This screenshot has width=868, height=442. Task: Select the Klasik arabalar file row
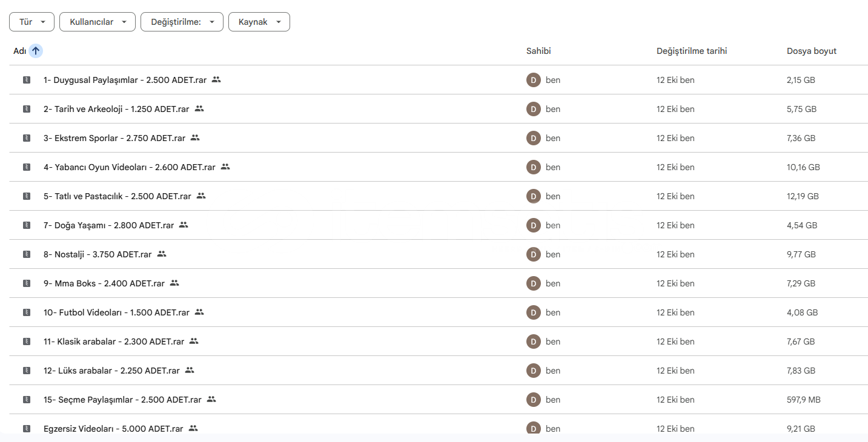pos(113,341)
